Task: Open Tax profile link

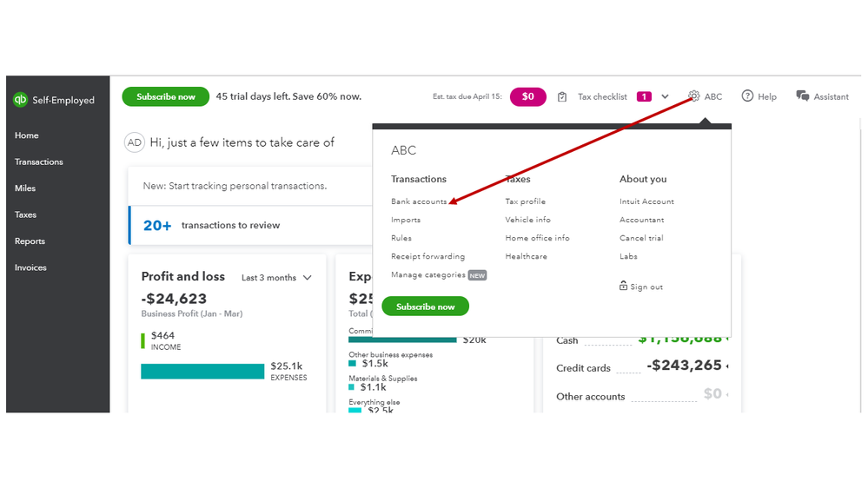Action: click(x=525, y=201)
